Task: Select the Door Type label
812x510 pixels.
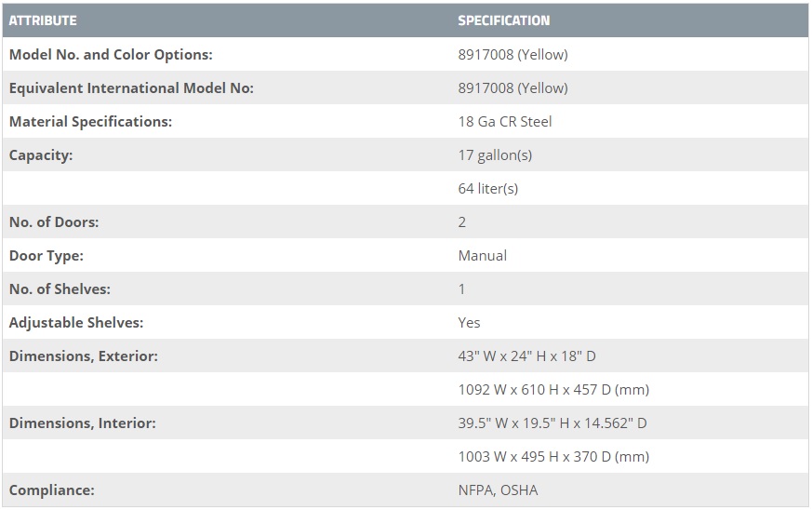Action: coord(47,255)
